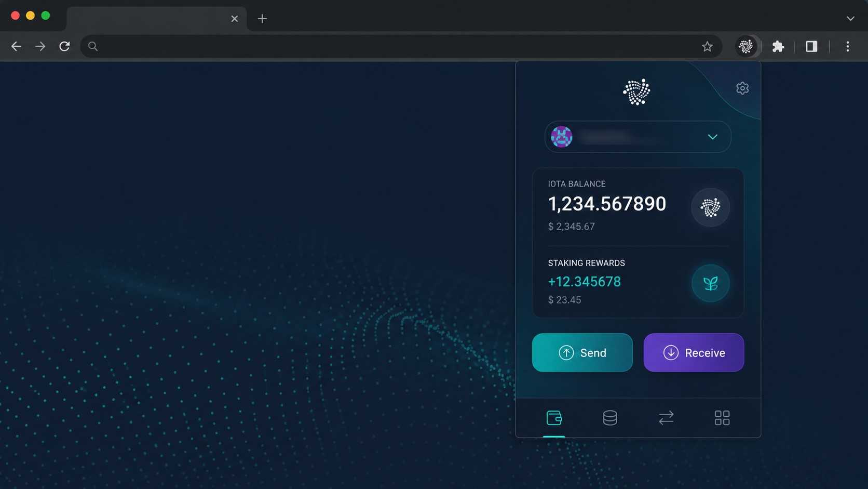Click the 1,234.567890 balance value
This screenshot has width=868, height=489.
pos(607,204)
